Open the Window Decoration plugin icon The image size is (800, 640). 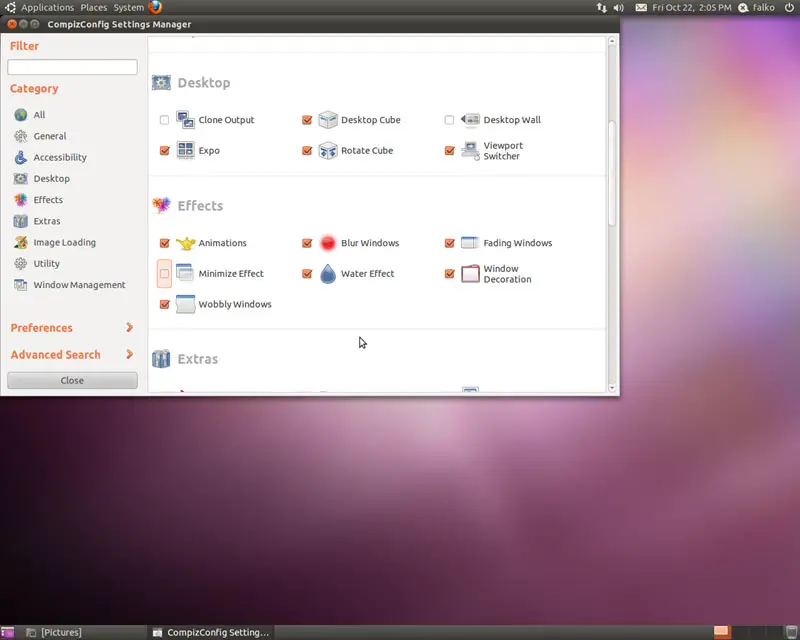pos(470,274)
